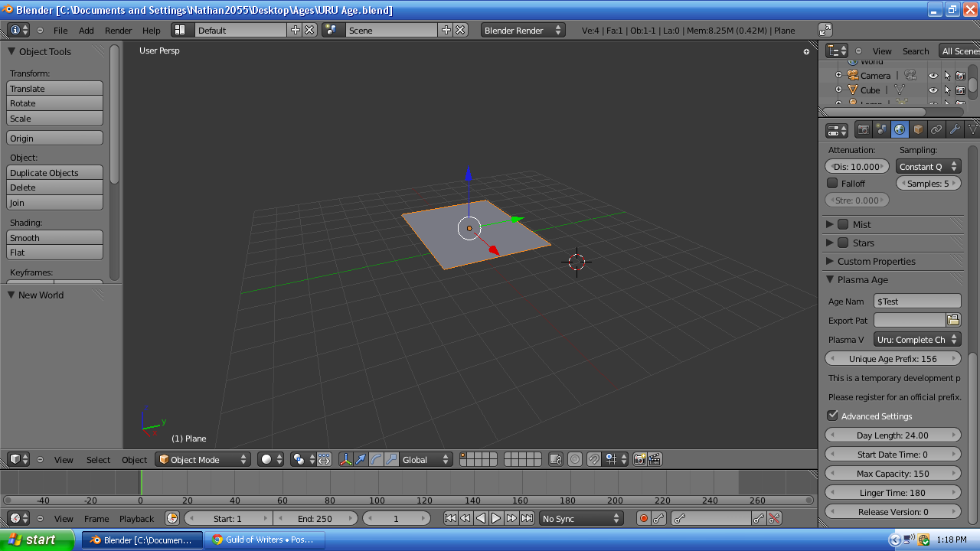
Task: Open the timeline Playback menu
Action: click(x=136, y=519)
